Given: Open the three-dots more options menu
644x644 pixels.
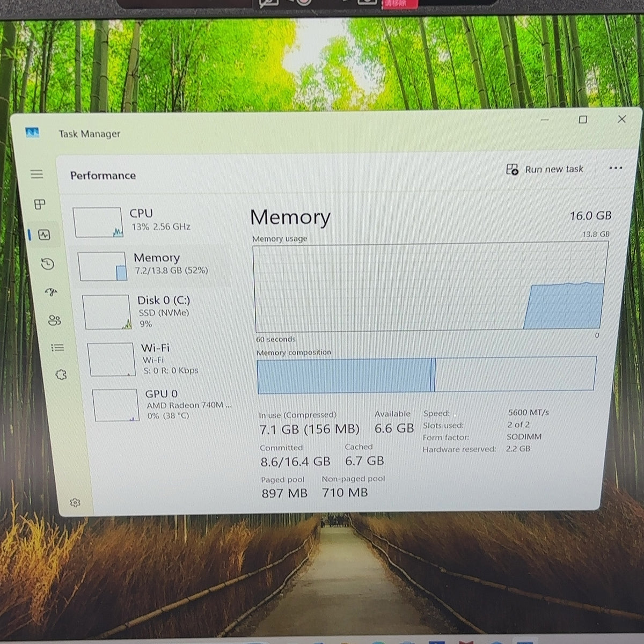Looking at the screenshot, I should pyautogui.click(x=616, y=168).
